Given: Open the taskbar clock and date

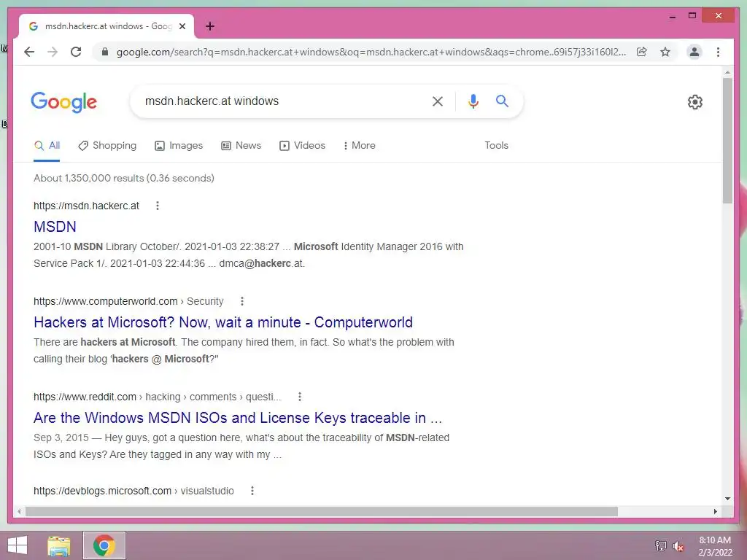Looking at the screenshot, I should click(x=715, y=546).
